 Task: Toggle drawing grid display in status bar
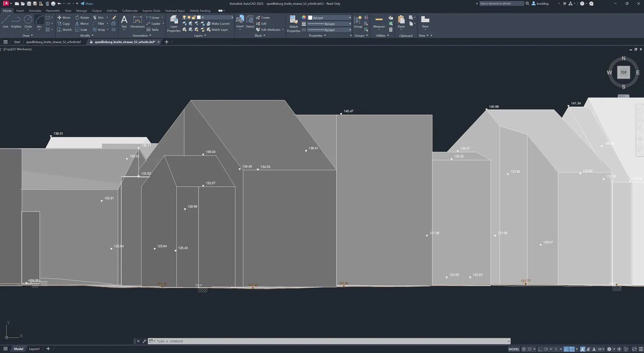click(x=524, y=349)
